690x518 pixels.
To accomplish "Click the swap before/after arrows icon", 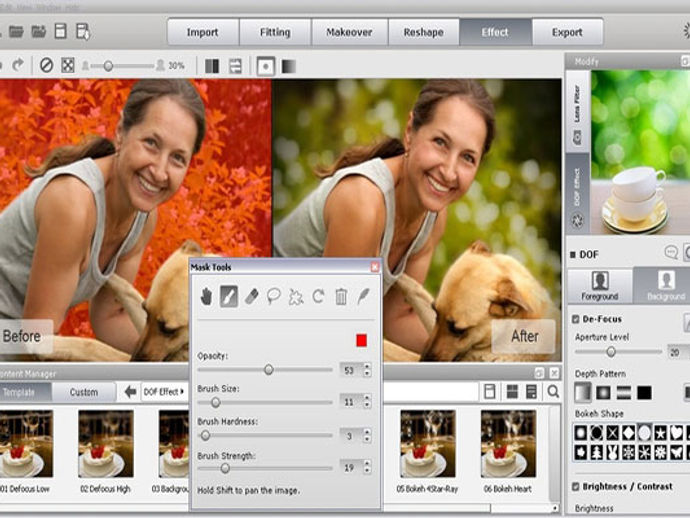I will coord(235,66).
